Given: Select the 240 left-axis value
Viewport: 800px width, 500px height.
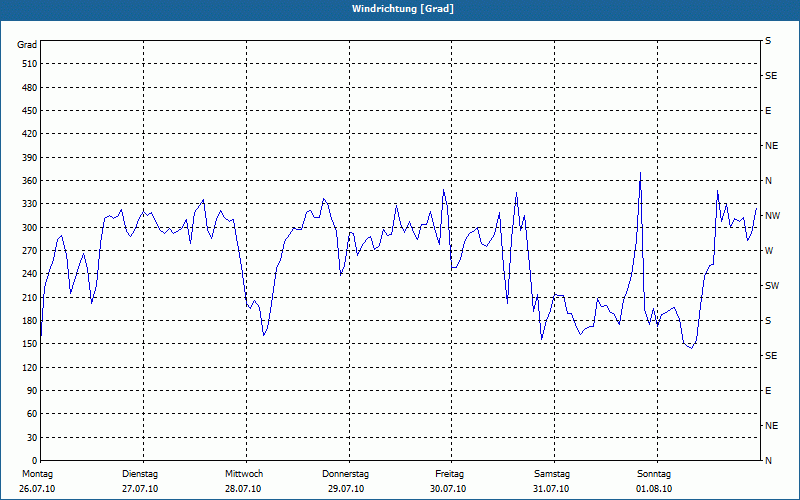Looking at the screenshot, I should coord(29,274).
